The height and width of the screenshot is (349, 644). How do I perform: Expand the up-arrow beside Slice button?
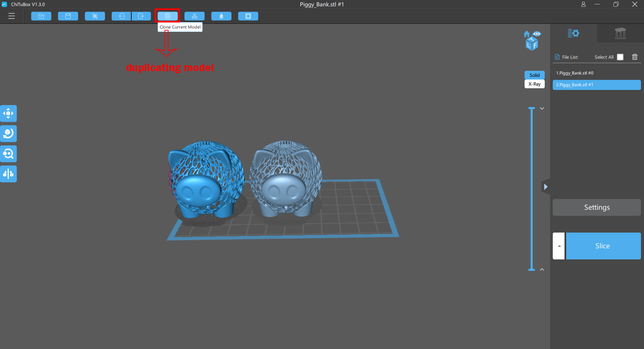559,246
